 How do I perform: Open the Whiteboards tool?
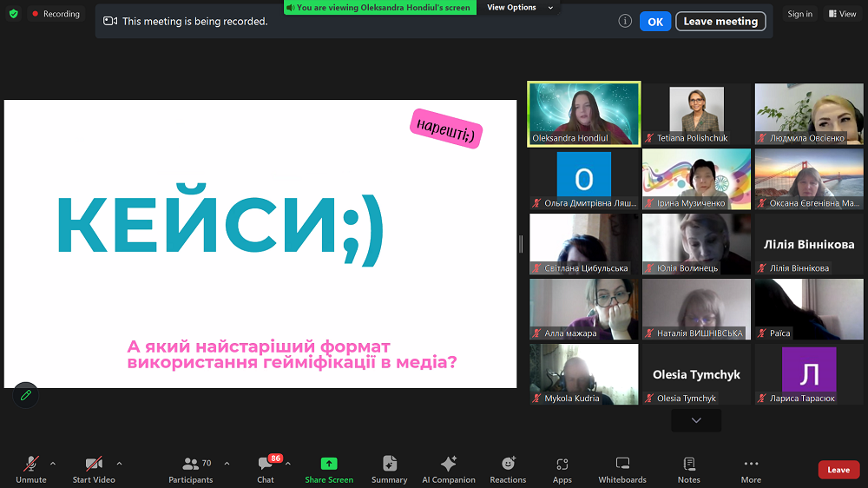click(x=622, y=469)
